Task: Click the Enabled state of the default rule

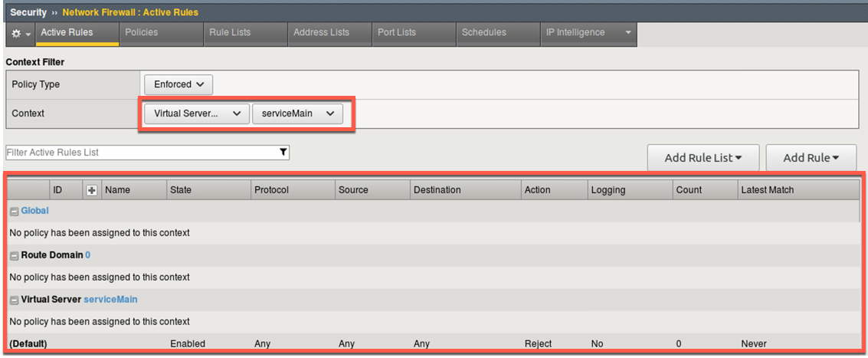Action: (x=188, y=343)
